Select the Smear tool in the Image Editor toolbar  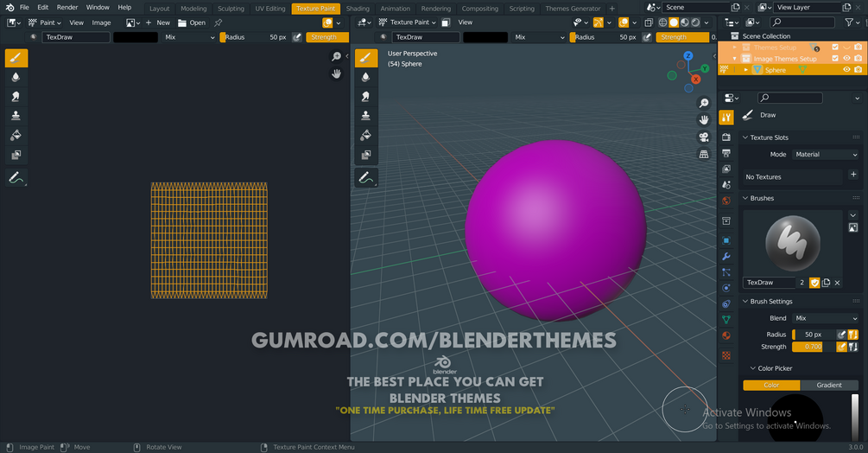click(16, 97)
